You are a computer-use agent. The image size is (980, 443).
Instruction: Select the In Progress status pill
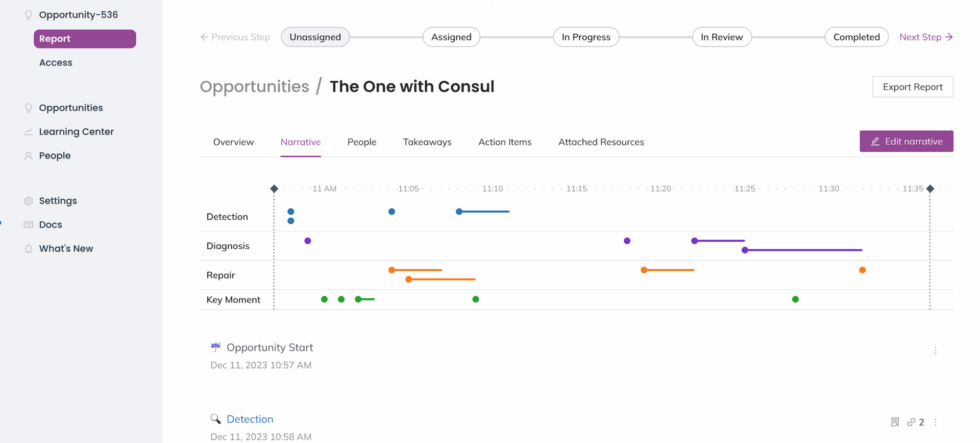point(585,37)
